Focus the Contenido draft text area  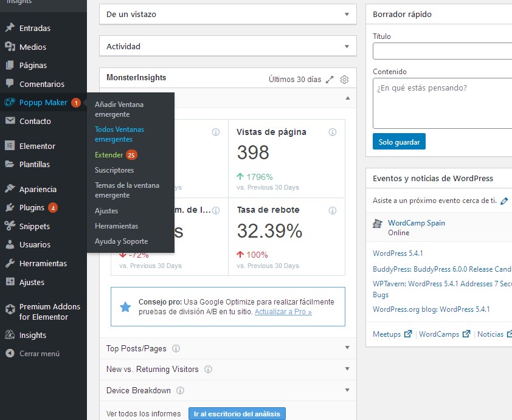[443, 103]
